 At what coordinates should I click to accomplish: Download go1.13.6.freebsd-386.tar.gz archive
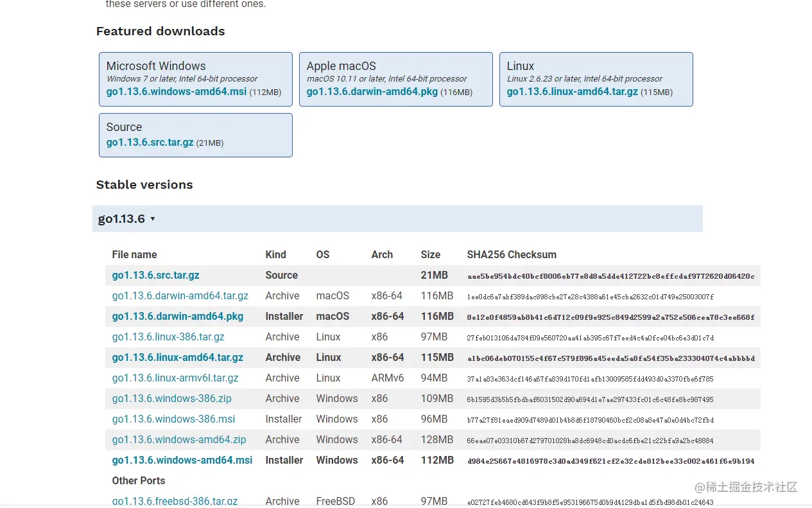coord(175,501)
